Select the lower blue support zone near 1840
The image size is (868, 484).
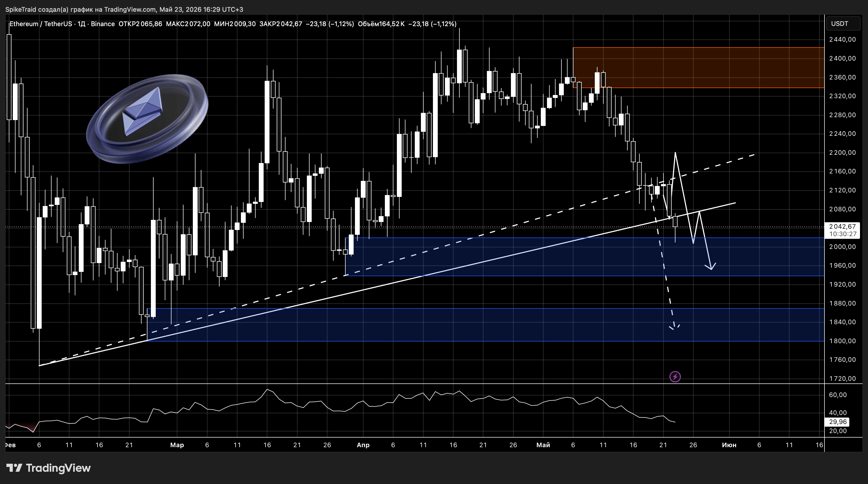pos(486,325)
